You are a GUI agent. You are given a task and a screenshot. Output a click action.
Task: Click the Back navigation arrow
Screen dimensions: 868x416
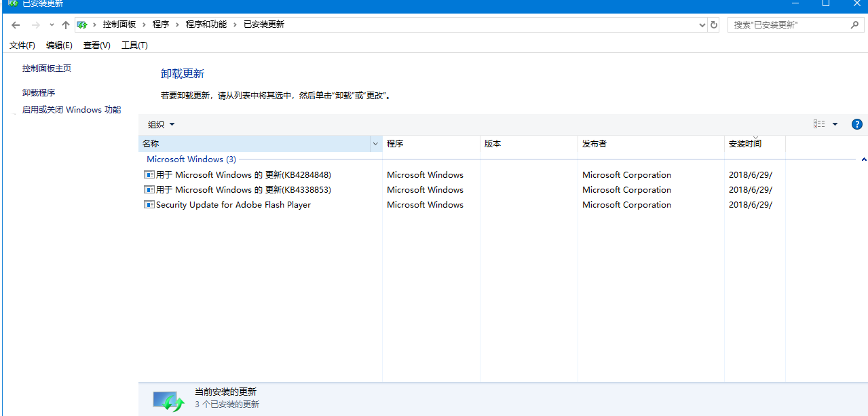click(x=16, y=24)
